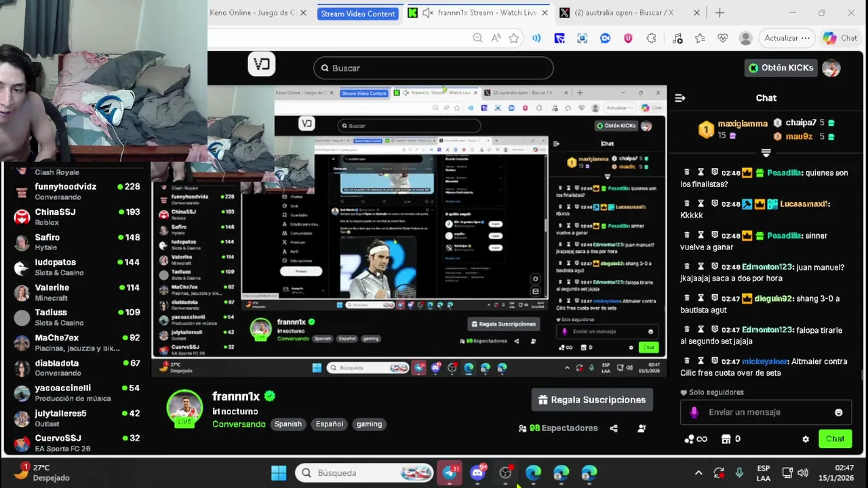The width and height of the screenshot is (868, 488).
Task: Close the Keno Online tab
Action: pos(303,13)
